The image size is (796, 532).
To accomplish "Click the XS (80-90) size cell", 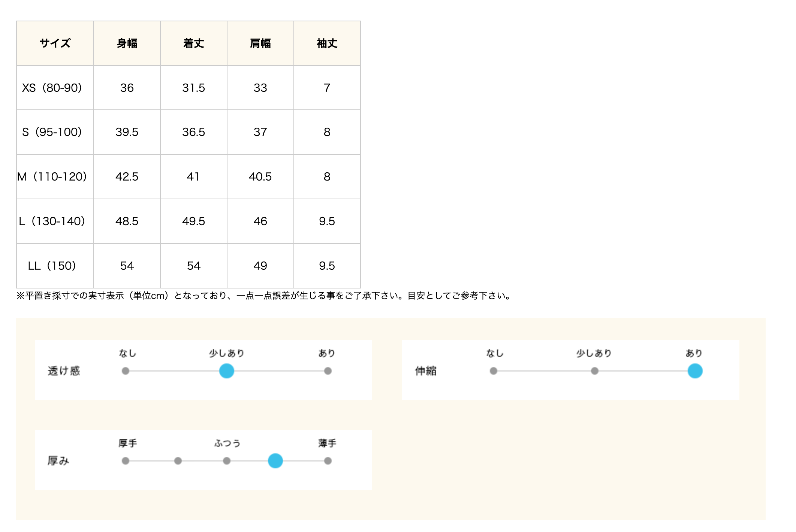I will tap(52, 88).
